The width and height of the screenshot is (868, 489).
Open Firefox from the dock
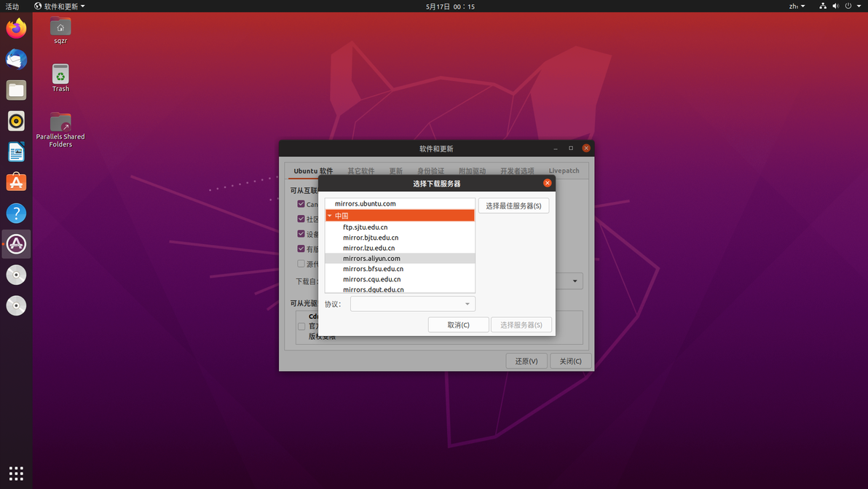click(16, 29)
